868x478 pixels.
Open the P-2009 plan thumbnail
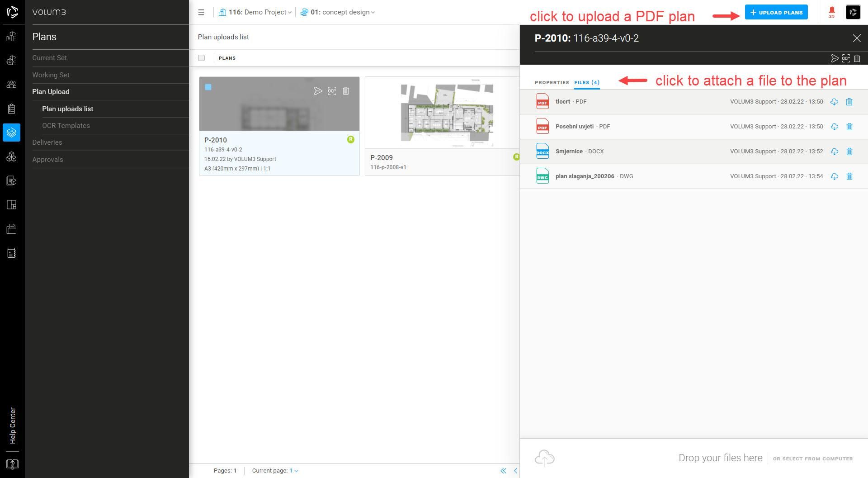coord(447,113)
